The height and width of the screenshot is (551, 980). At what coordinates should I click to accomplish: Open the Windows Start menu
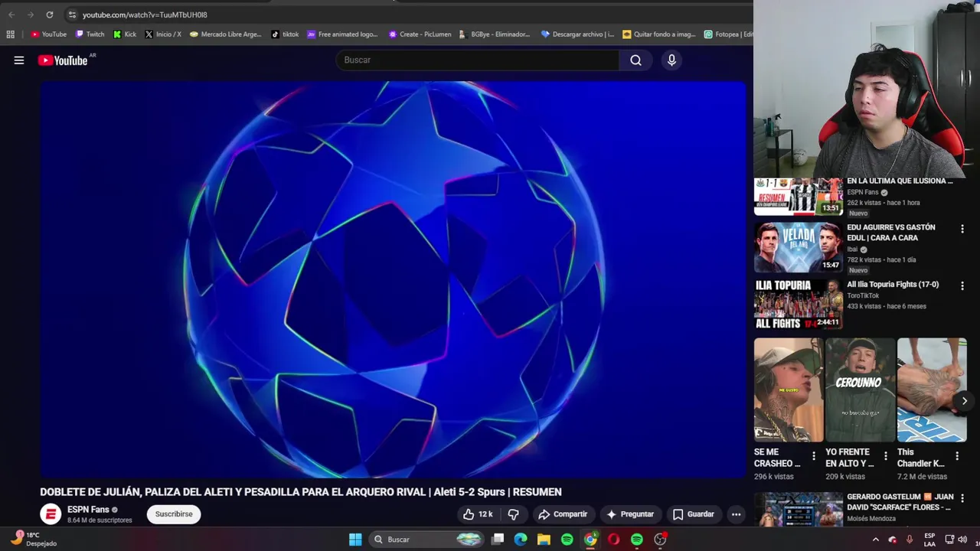[x=355, y=540]
